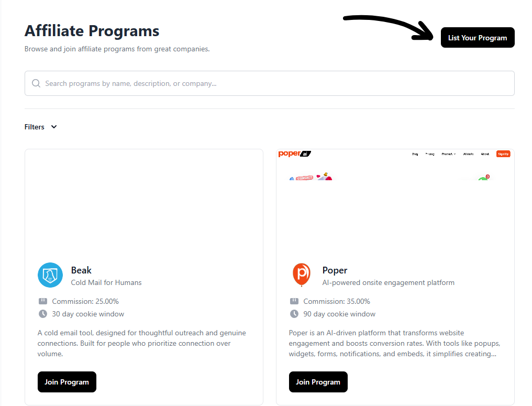532x406 pixels.
Task: Click the pink CONTACT badge in Poper preview
Action: coord(304,178)
